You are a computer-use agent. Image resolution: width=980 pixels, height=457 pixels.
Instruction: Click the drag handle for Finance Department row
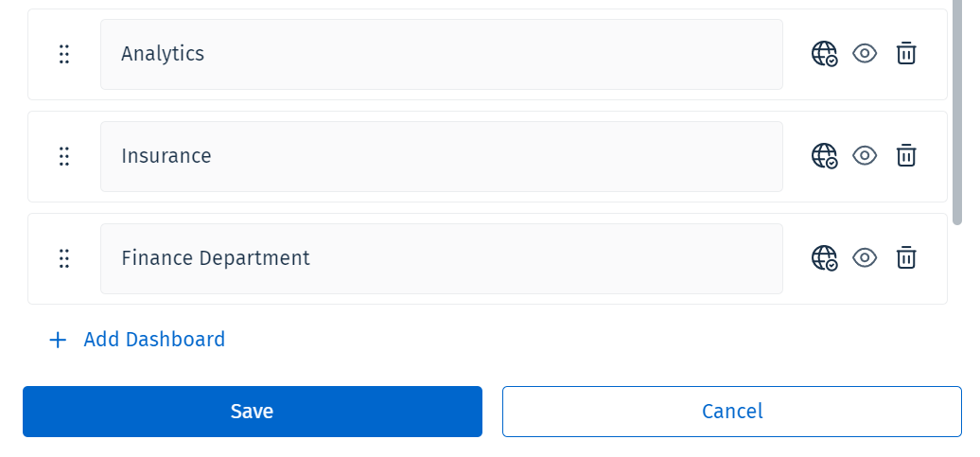click(x=64, y=258)
